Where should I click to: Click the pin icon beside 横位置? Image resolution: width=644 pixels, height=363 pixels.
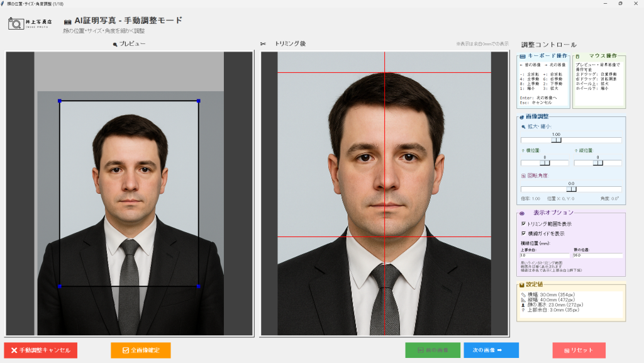pyautogui.click(x=523, y=151)
